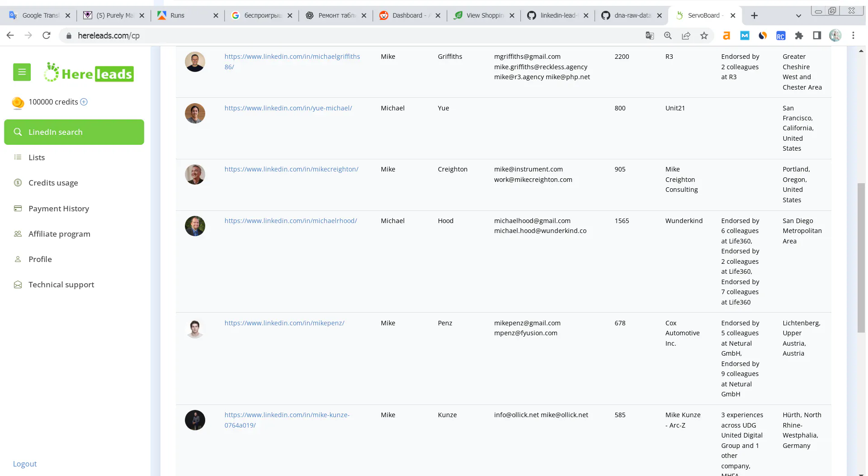Click the Affiliate program people icon
The width and height of the screenshot is (868, 476).
coord(18,234)
